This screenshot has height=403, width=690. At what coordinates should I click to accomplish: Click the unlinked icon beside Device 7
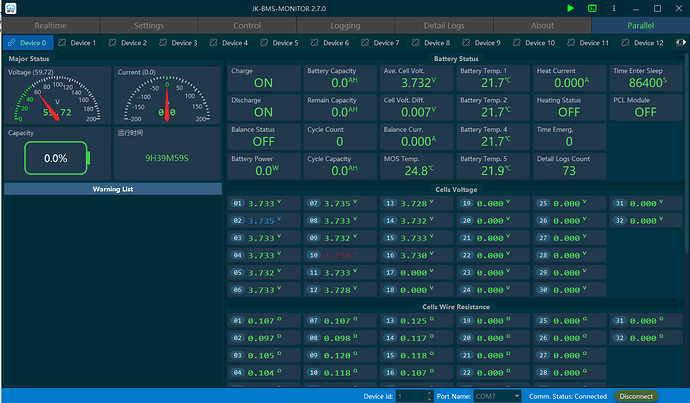tap(365, 43)
